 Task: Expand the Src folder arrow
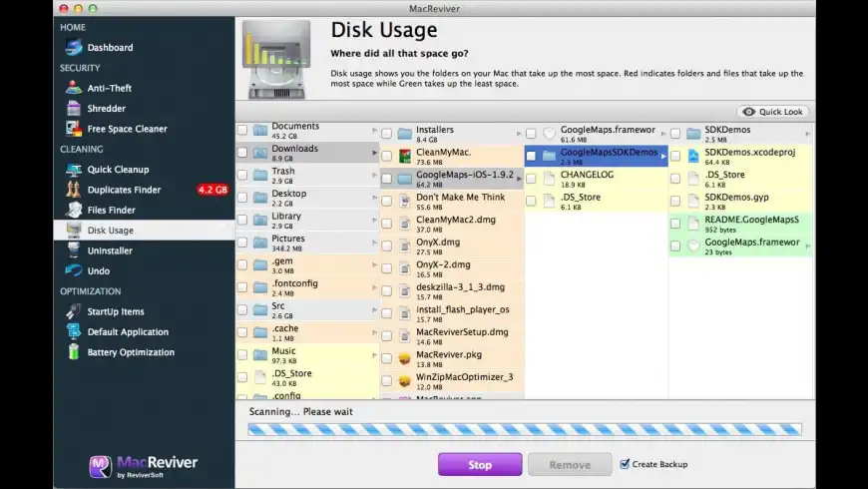point(375,310)
